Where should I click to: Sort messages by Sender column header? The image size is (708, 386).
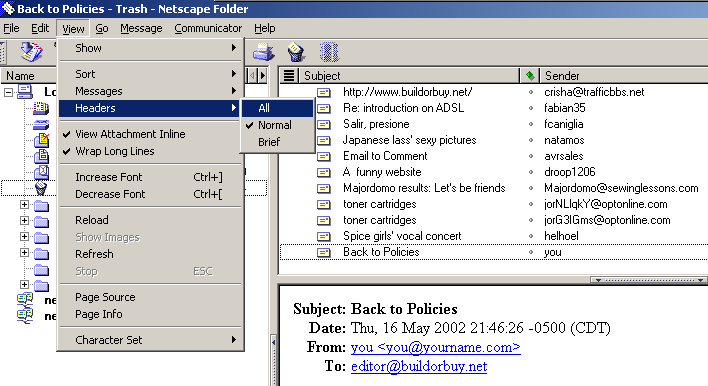click(625, 75)
